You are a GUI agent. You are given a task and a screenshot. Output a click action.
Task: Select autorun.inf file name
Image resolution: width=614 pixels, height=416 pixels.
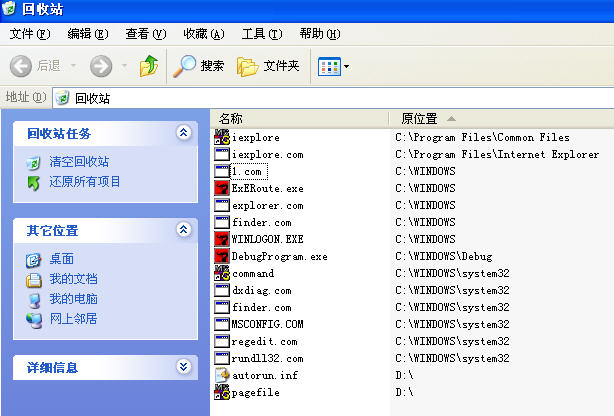pyautogui.click(x=265, y=375)
